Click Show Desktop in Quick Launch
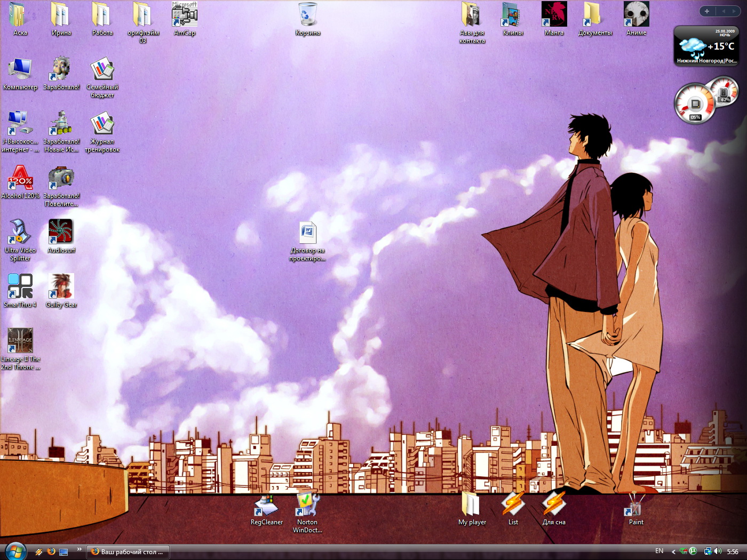The image size is (747, 560). [63, 551]
